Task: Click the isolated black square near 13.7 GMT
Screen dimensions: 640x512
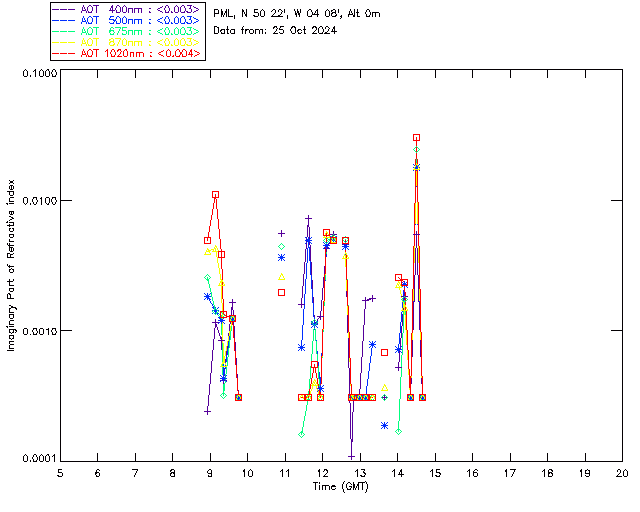Action: click(x=384, y=352)
